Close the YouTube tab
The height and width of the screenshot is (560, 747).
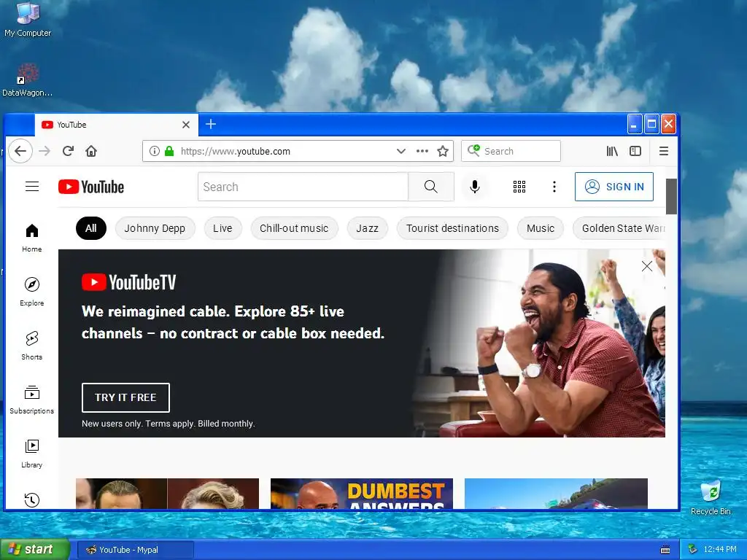point(186,125)
